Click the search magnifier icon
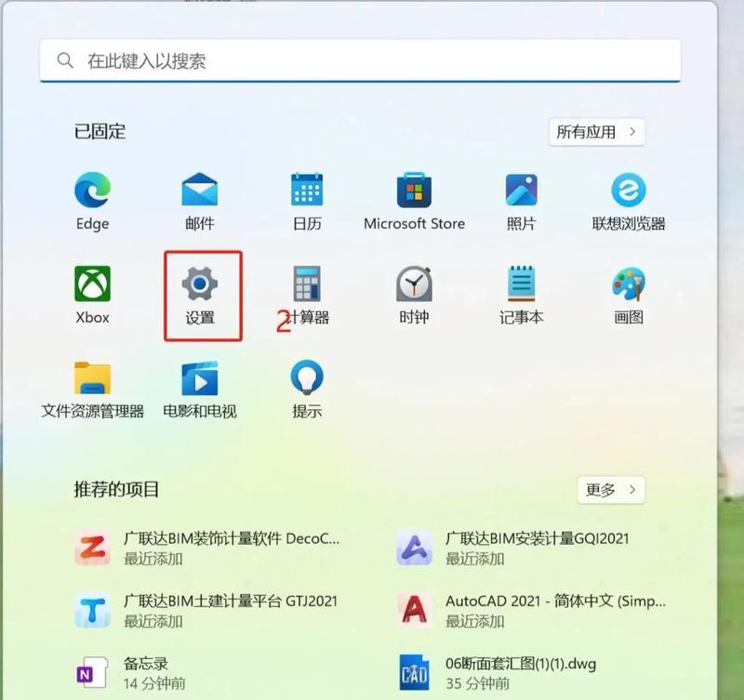This screenshot has width=744, height=700. tap(65, 60)
